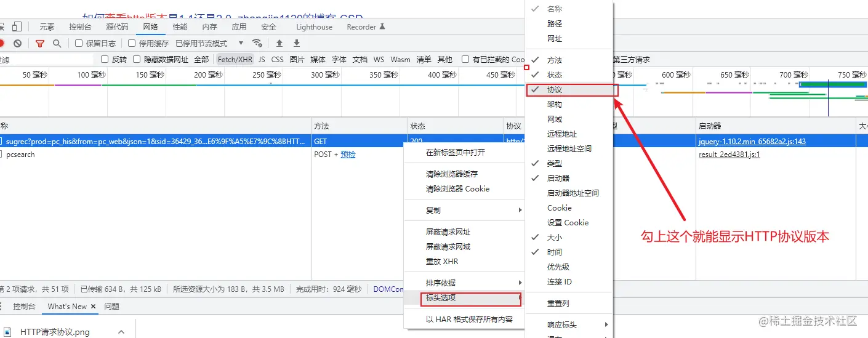
Task: Open the 源代码 (Sources) tab
Action: (x=117, y=26)
